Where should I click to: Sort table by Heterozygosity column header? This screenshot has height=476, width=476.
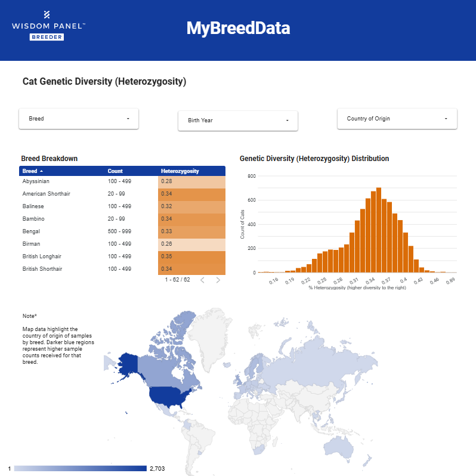[x=180, y=171]
